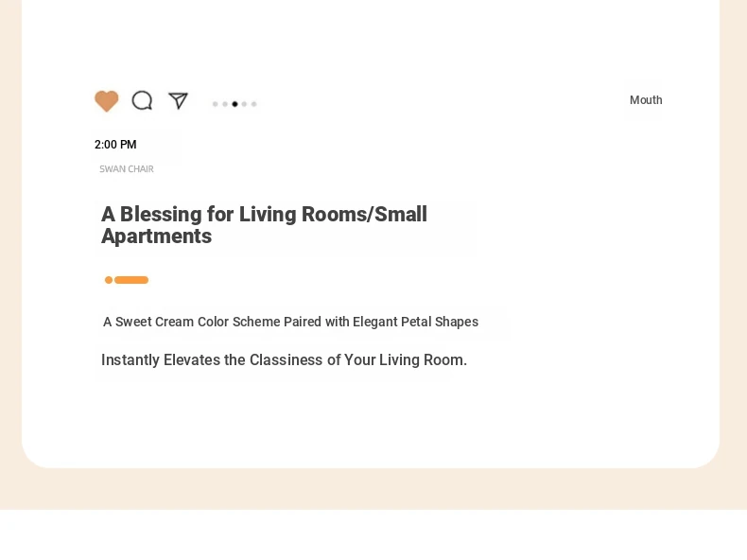Jump to the fourth carousel dot
This screenshot has width=747, height=560.
(244, 104)
